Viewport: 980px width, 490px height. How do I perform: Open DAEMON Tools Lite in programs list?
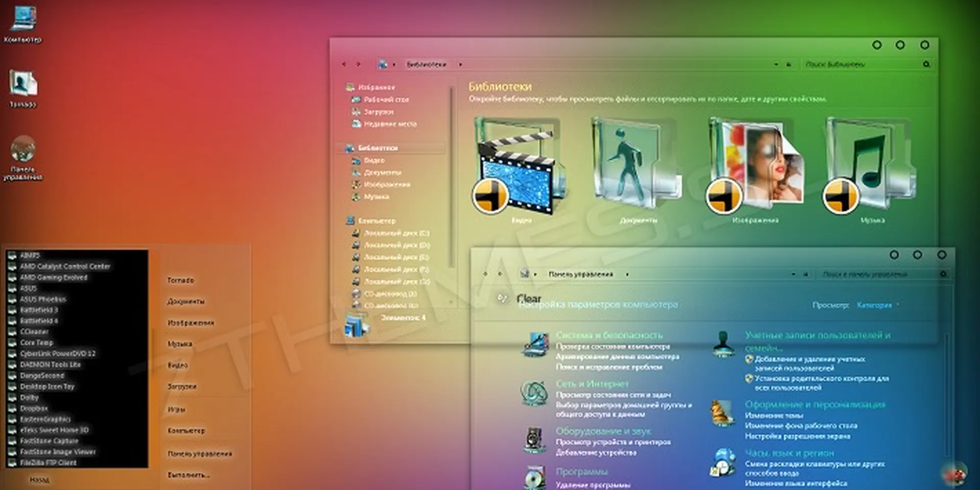[x=50, y=364]
